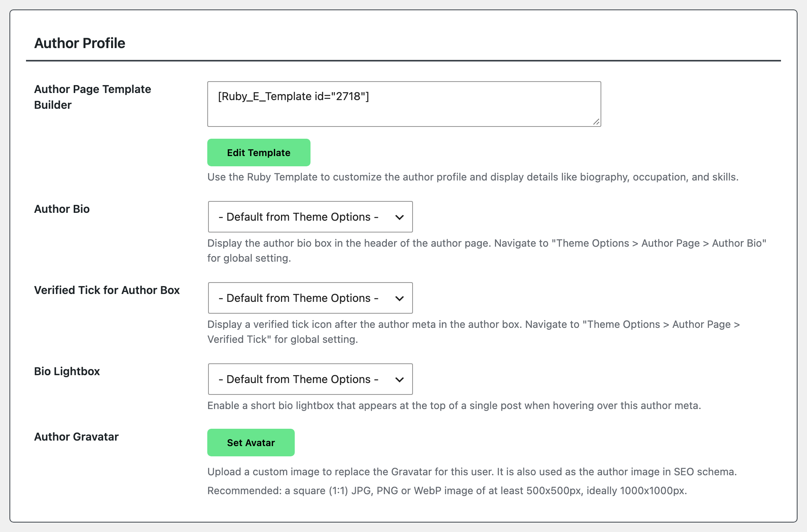Click the Author Gravatar label
Viewport: 807px width, 532px height.
tap(76, 437)
